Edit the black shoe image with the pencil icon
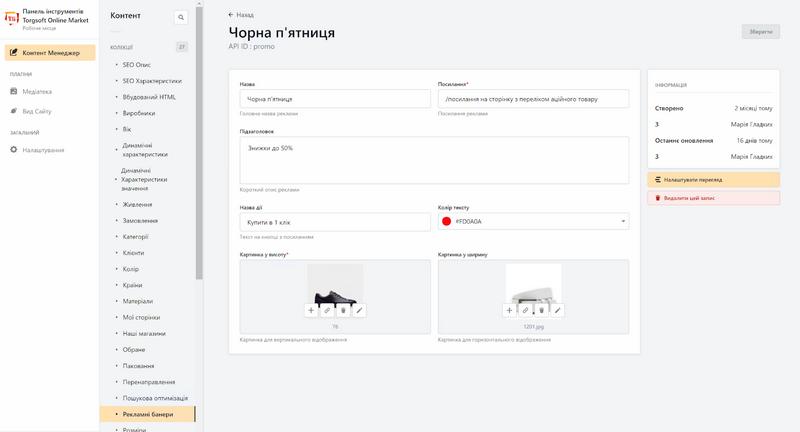 tap(359, 310)
